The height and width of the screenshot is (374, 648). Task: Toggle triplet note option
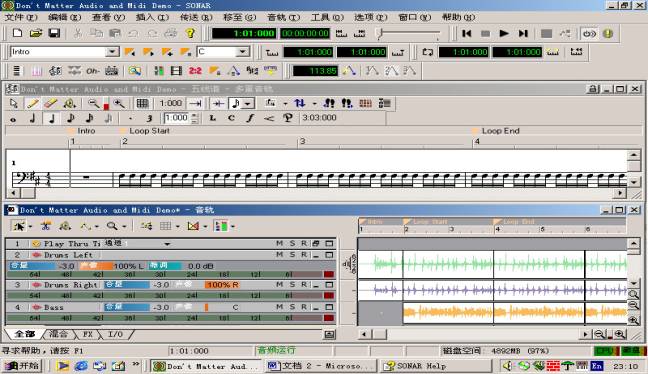click(x=149, y=119)
